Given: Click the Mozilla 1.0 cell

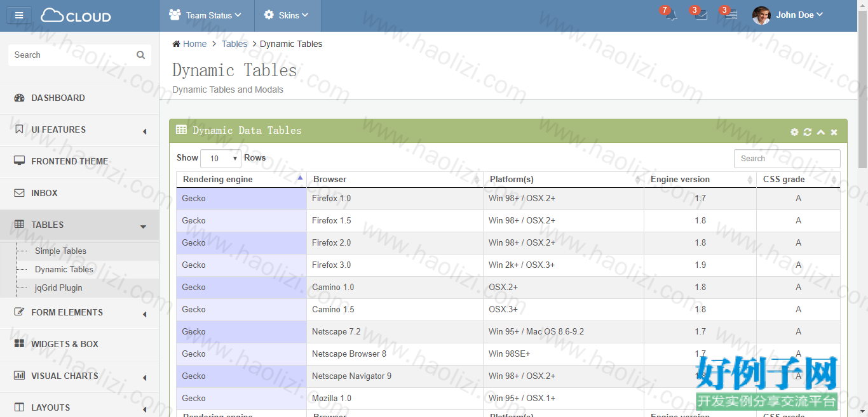Looking at the screenshot, I should point(395,399).
